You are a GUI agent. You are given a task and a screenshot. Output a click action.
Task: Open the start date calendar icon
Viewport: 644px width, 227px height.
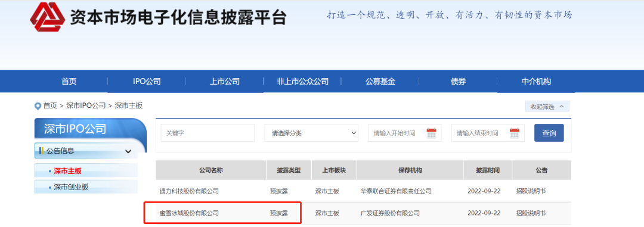pyautogui.click(x=431, y=133)
